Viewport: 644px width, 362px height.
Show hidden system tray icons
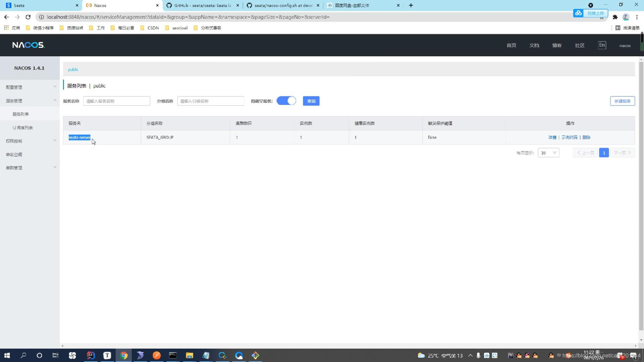[x=470, y=355]
